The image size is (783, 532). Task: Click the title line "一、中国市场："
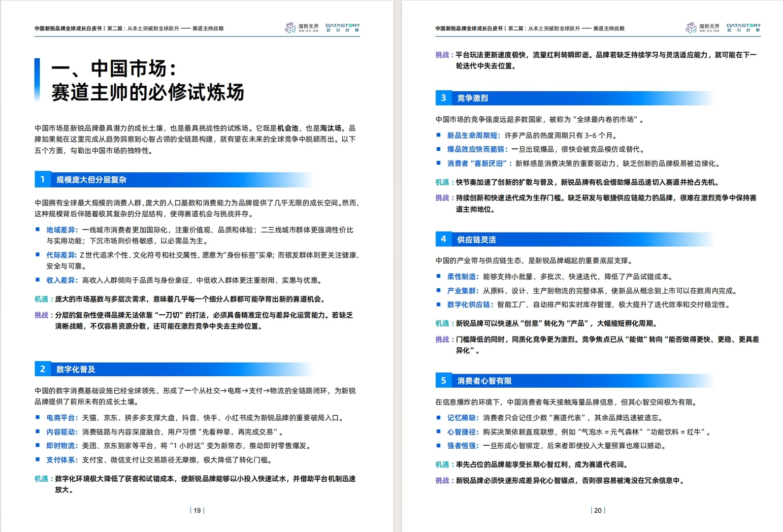[x=114, y=68]
